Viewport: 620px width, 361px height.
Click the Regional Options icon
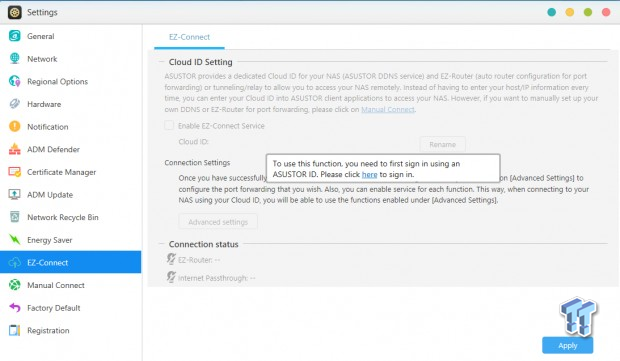pos(15,81)
